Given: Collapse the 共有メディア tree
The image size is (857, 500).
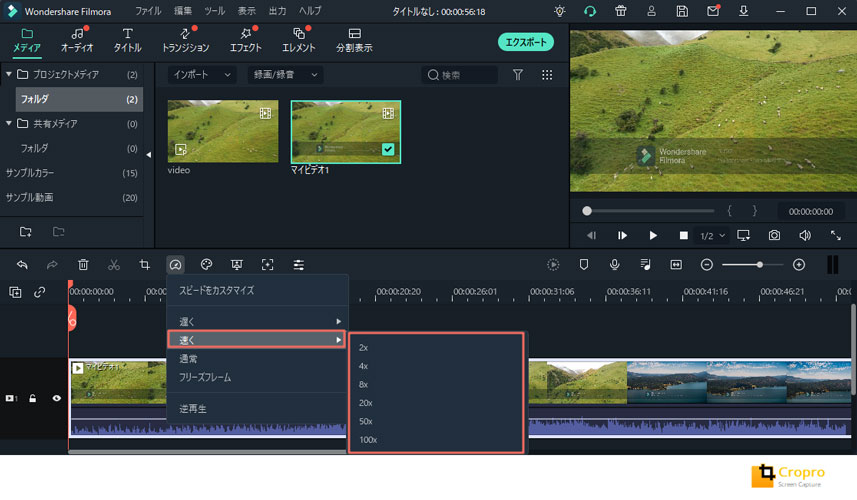Looking at the screenshot, I should (9, 123).
